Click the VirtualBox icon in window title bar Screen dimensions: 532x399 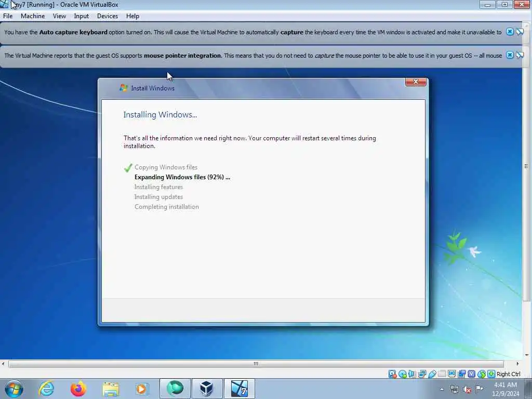pos(4,4)
